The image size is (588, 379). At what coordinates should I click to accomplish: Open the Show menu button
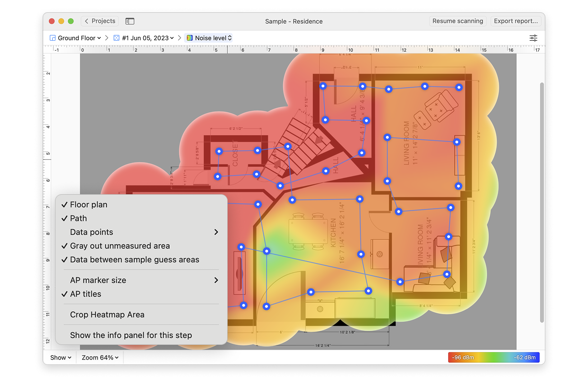(61, 358)
